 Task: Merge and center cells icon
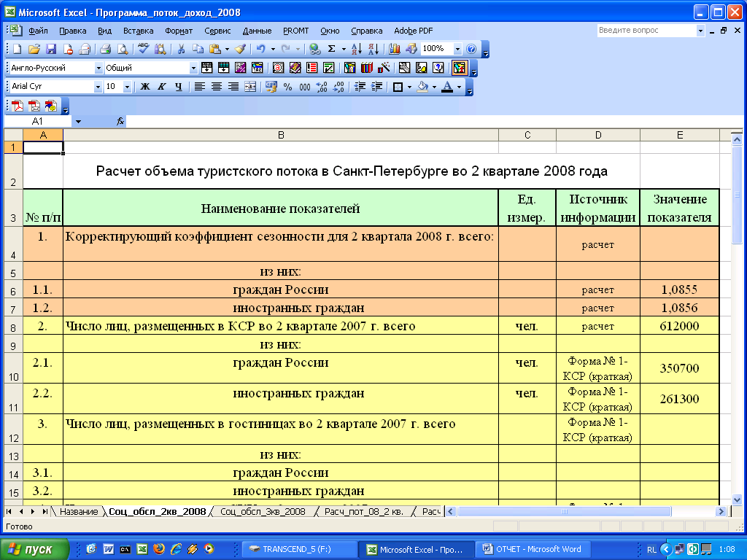249,87
